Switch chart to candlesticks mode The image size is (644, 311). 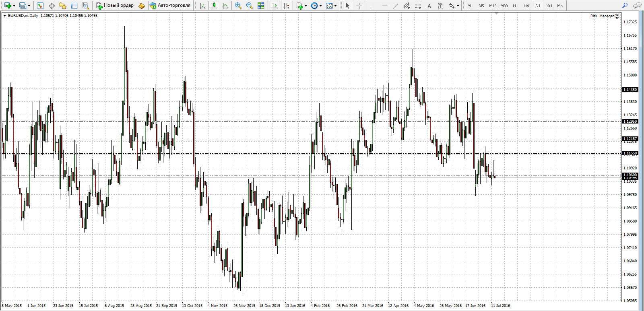coord(214,6)
